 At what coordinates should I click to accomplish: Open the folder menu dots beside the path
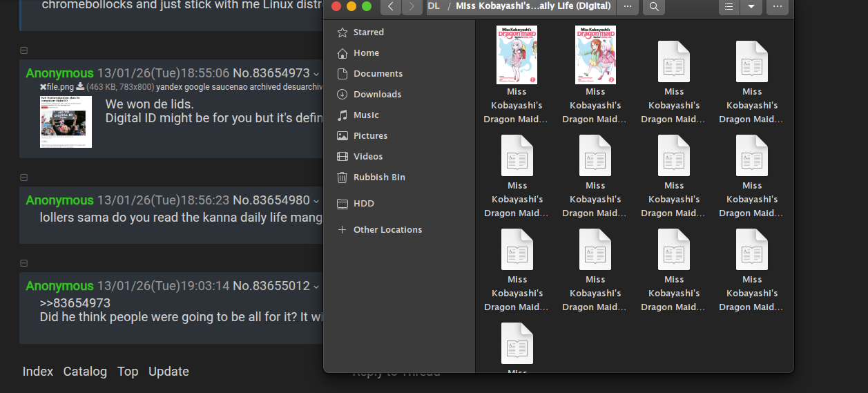[627, 7]
